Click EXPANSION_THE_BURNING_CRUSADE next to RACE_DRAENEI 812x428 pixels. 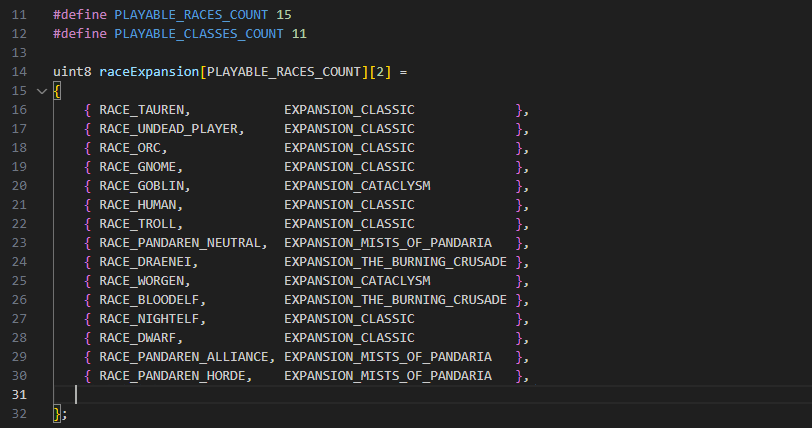pos(395,262)
